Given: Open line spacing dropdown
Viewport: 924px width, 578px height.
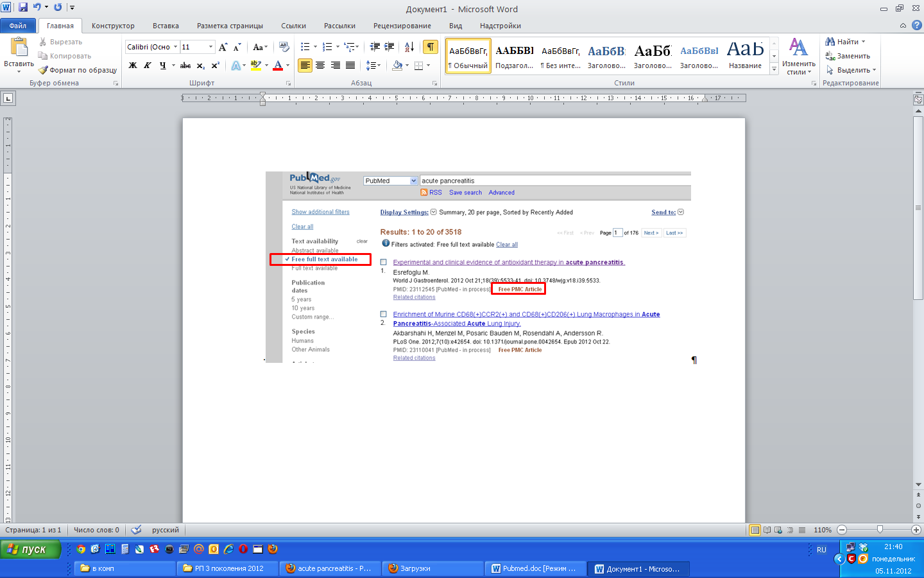Looking at the screenshot, I should pos(373,66).
